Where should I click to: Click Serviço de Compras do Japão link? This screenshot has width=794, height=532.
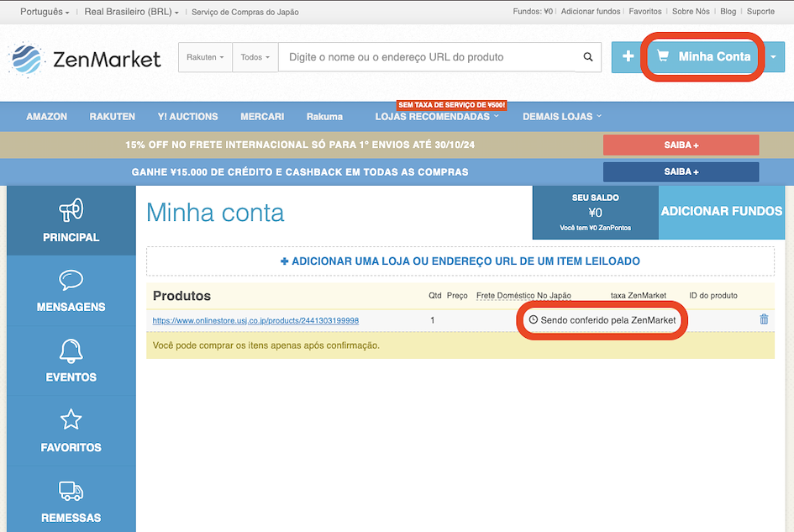pyautogui.click(x=245, y=12)
